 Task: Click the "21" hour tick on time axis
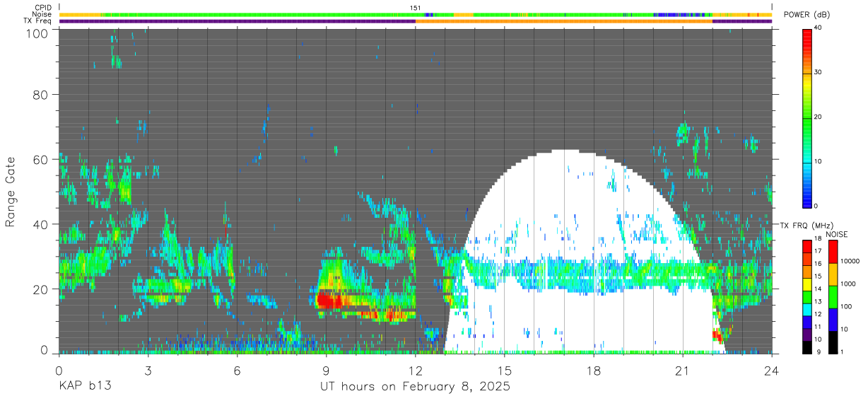click(683, 371)
